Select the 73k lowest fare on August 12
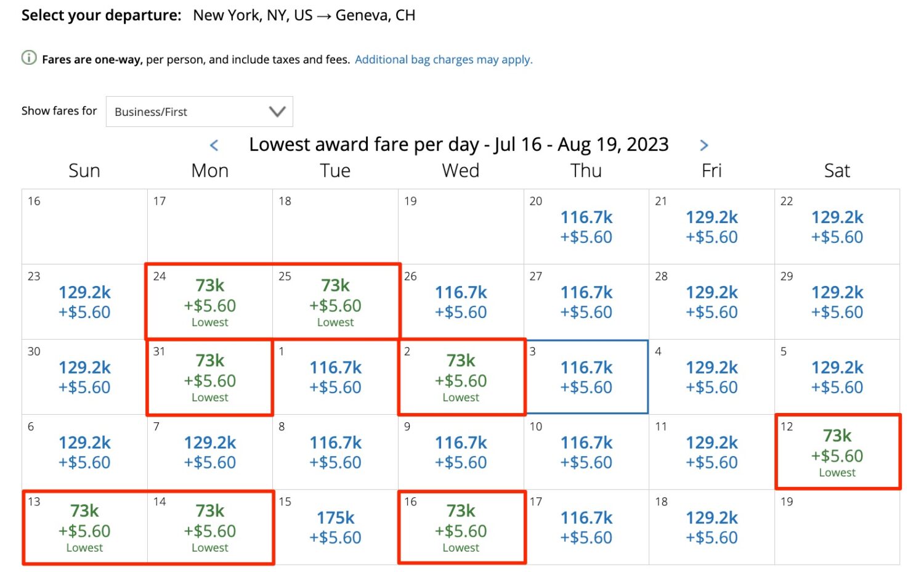 pyautogui.click(x=837, y=452)
